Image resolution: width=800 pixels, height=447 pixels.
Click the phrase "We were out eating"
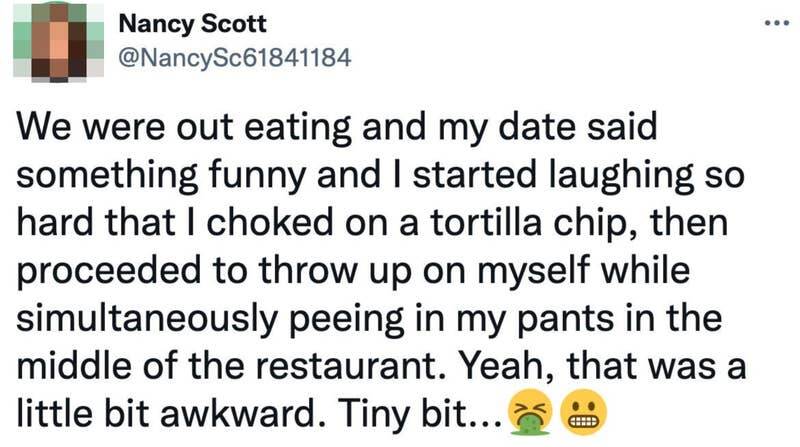(157, 130)
